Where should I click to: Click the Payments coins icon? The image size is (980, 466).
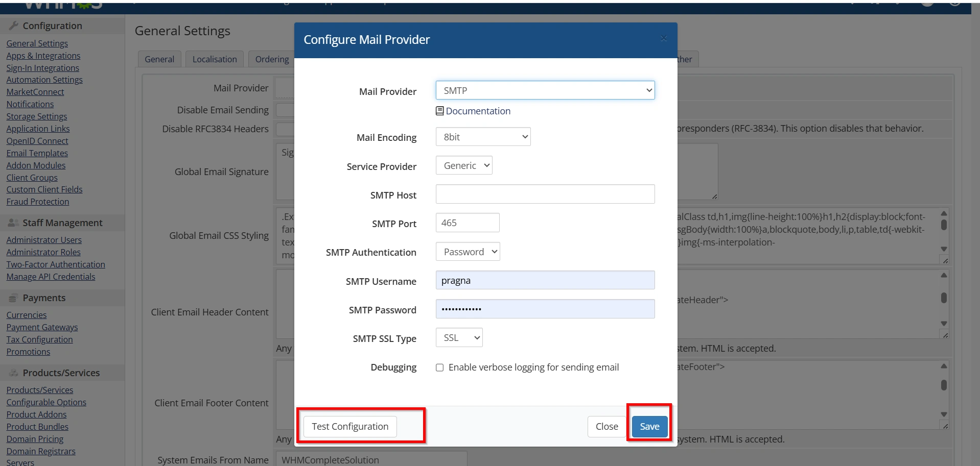click(x=13, y=298)
